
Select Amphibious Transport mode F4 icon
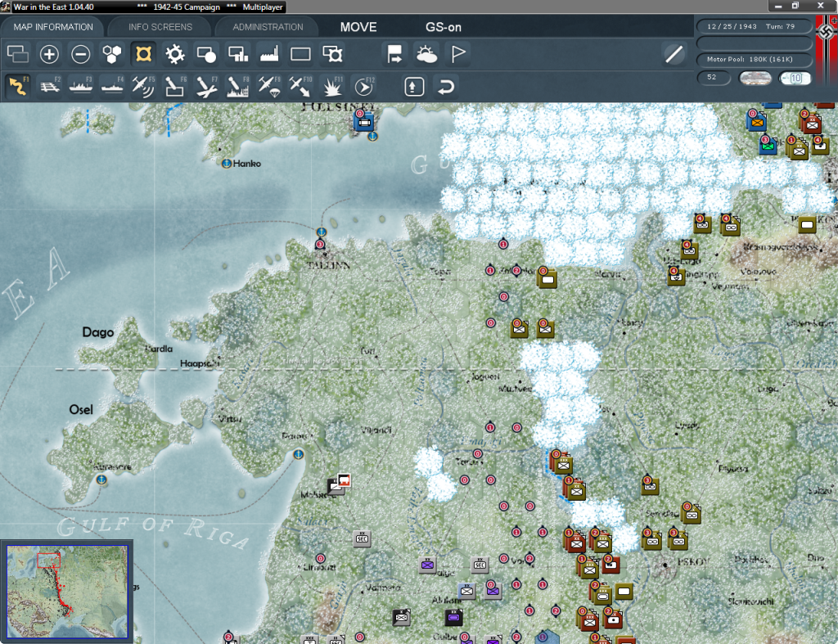(x=112, y=86)
